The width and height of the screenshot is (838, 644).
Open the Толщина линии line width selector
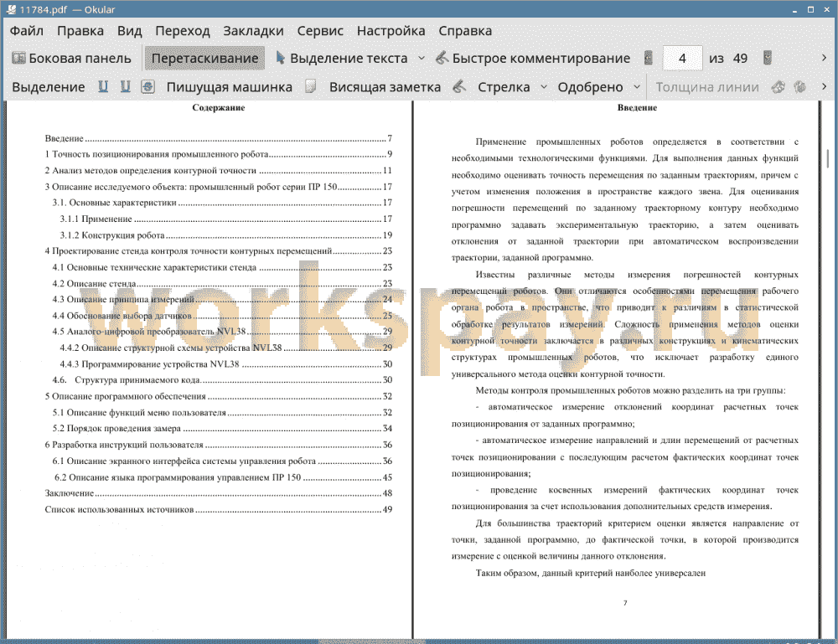707,87
